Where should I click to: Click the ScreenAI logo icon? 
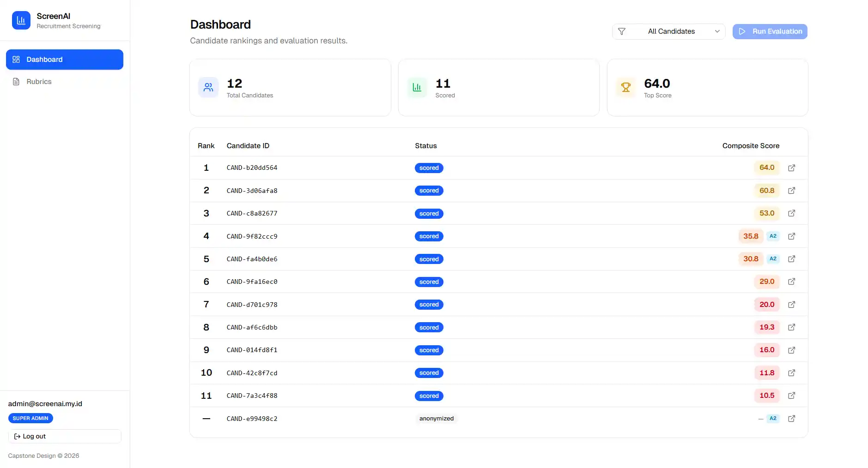(21, 20)
